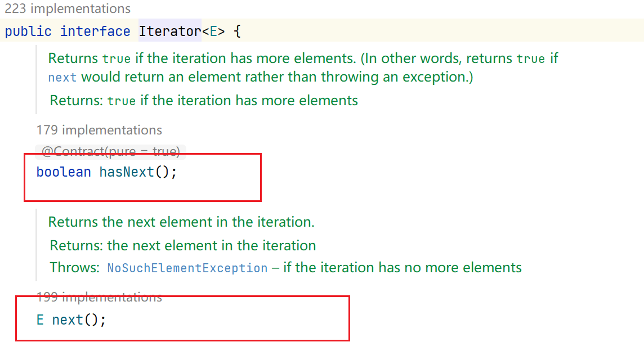Click the boolean return type keyword
The image size is (644, 351).
coord(64,172)
